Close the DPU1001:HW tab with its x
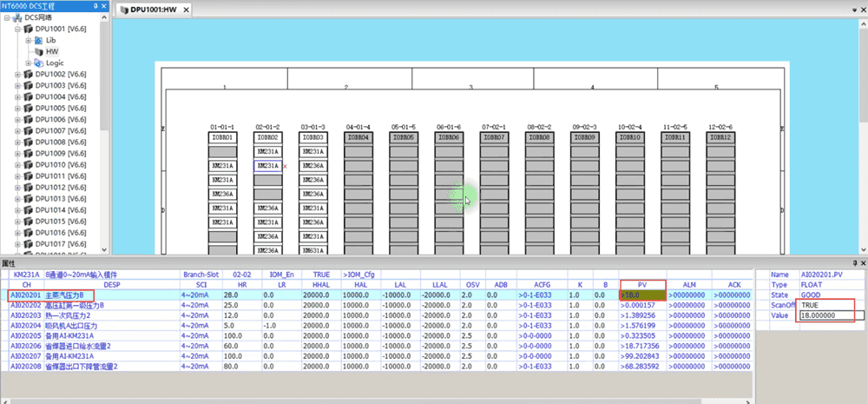 (186, 10)
